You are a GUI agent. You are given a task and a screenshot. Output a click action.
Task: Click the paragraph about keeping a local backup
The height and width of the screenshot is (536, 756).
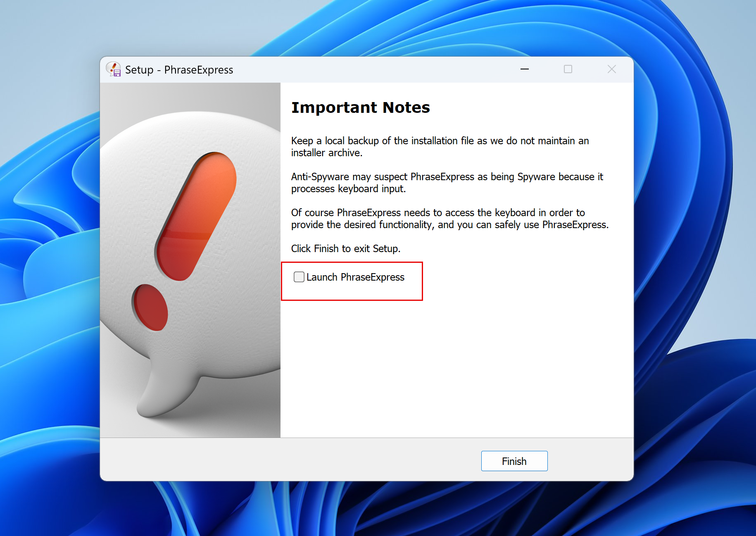(440, 147)
